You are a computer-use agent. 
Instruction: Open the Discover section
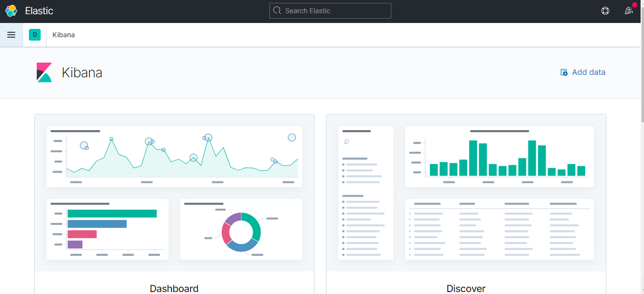[466, 289]
